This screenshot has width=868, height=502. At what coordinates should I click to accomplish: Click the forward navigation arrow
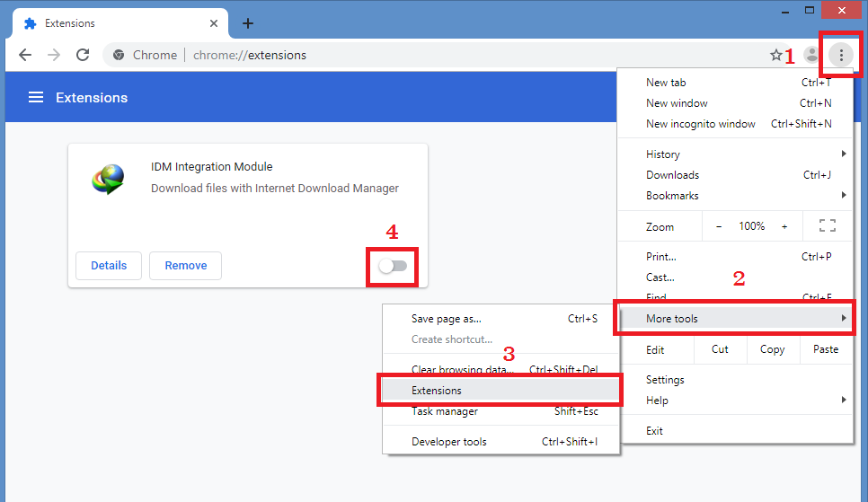coord(54,55)
